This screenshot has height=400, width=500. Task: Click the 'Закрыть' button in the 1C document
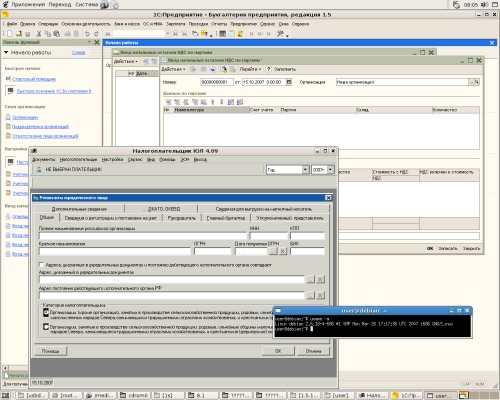pyautogui.click(x=471, y=248)
